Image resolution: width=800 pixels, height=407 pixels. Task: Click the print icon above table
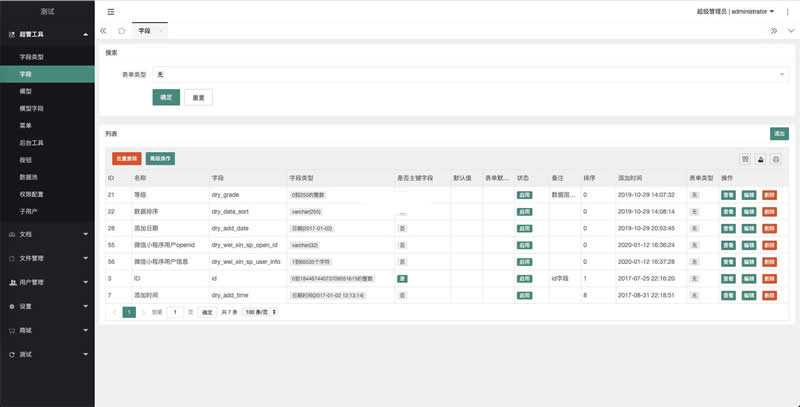pyautogui.click(x=775, y=159)
